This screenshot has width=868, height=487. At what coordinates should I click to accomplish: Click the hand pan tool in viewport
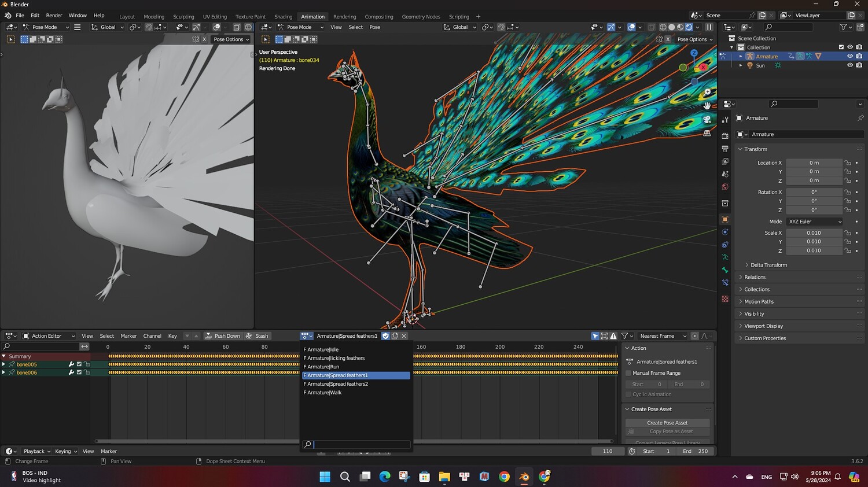707,106
